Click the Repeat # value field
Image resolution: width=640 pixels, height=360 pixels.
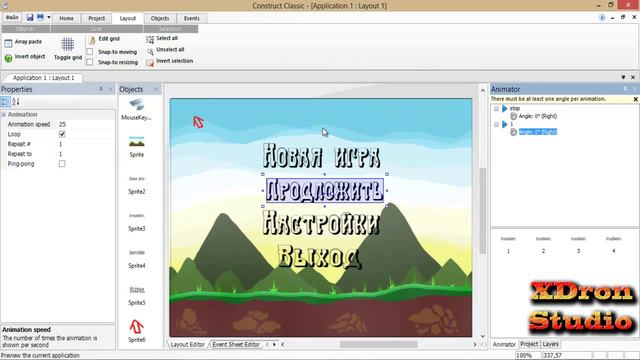pyautogui.click(x=86, y=144)
